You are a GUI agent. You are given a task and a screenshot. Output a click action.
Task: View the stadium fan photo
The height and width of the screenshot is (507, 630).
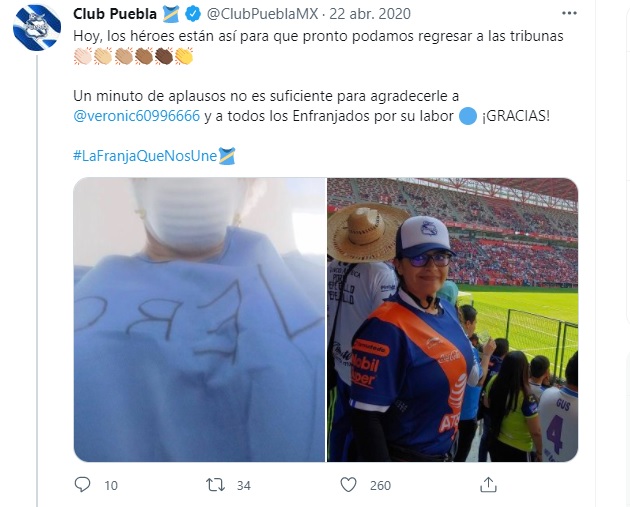(453, 320)
